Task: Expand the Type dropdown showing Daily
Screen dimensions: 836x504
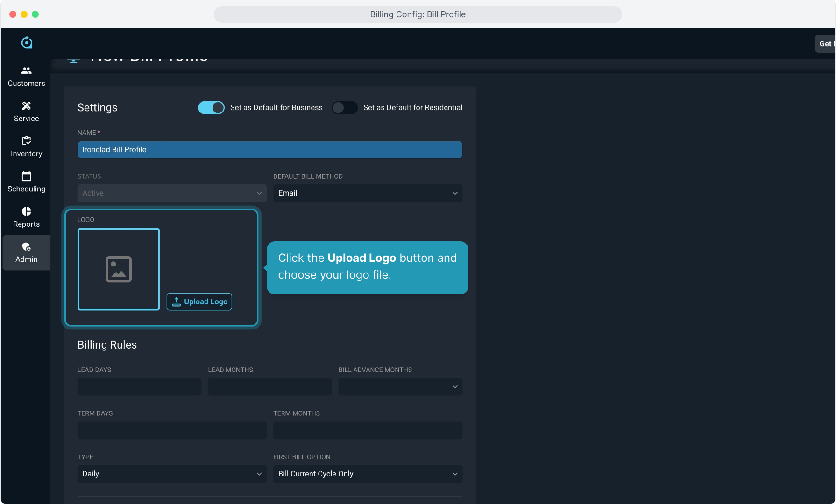Action: pyautogui.click(x=172, y=474)
